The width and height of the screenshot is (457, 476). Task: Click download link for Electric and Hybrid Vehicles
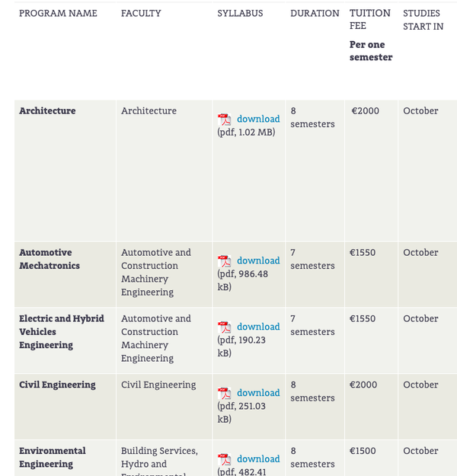click(258, 327)
